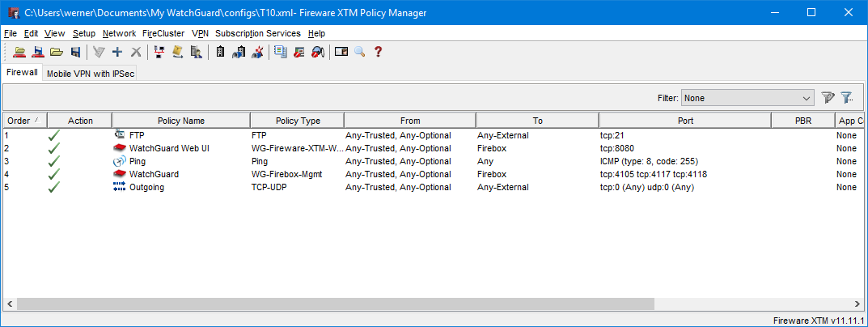Add a new policy with plus icon
This screenshot has width=868, height=327.
[x=117, y=52]
